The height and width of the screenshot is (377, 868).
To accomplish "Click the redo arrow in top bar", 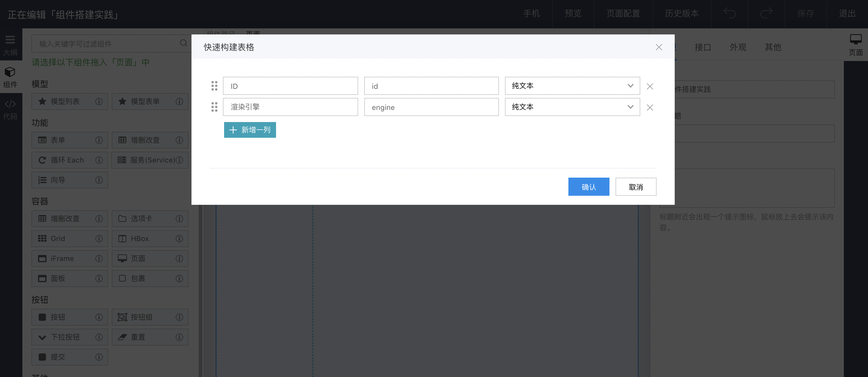I will point(766,14).
